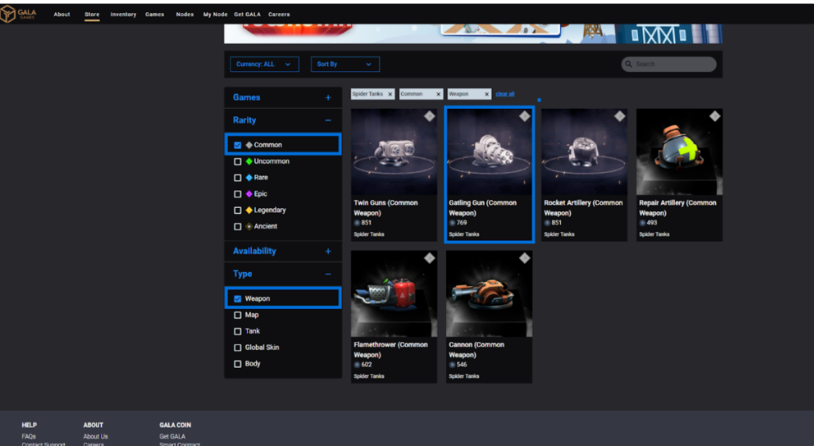The image size is (814, 446).
Task: Collapse the Rarity filter section
Action: [328, 120]
